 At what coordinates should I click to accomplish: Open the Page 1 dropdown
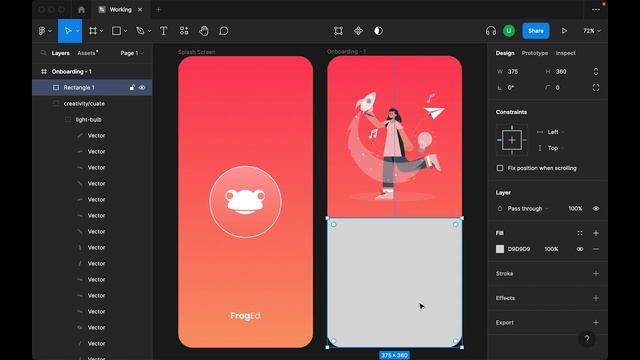pos(132,53)
